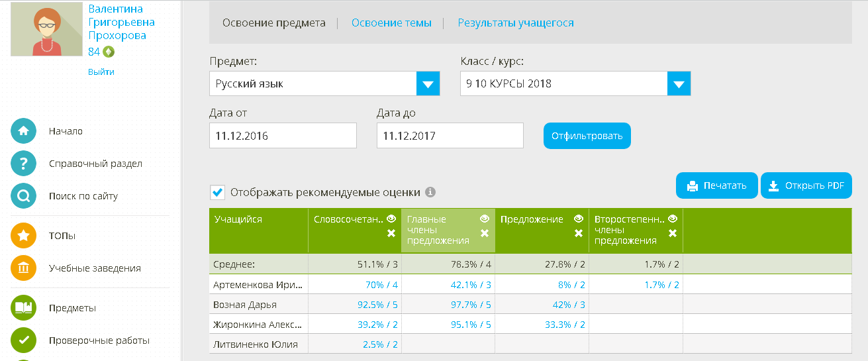
Task: Open Возная Дарья's 97.7% / 5 result
Action: click(471, 305)
